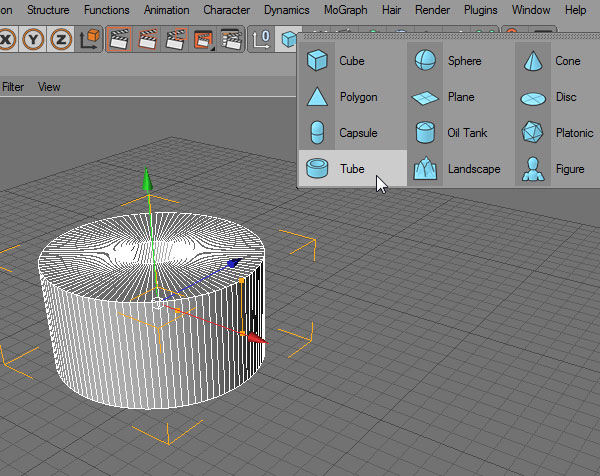Add a Plane primitive
600x476 pixels.
click(x=461, y=96)
